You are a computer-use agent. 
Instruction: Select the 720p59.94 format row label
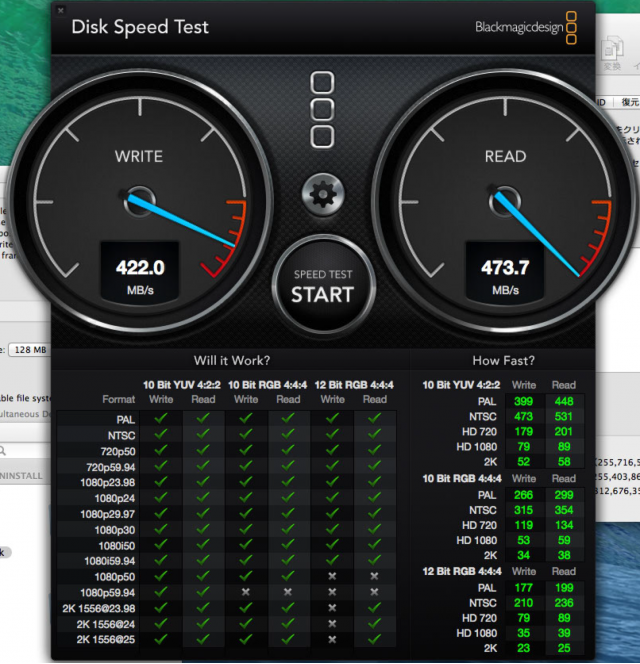[111, 467]
